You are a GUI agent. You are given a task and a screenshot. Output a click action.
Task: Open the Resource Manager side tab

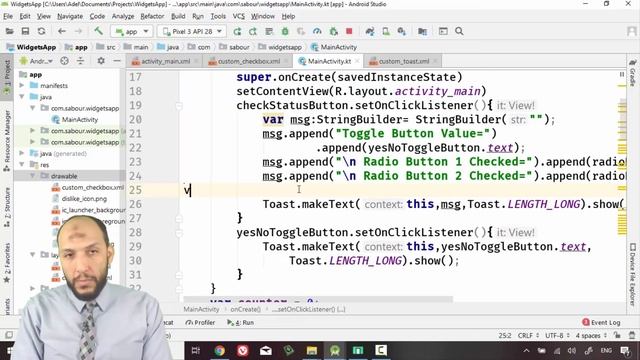(x=7, y=141)
